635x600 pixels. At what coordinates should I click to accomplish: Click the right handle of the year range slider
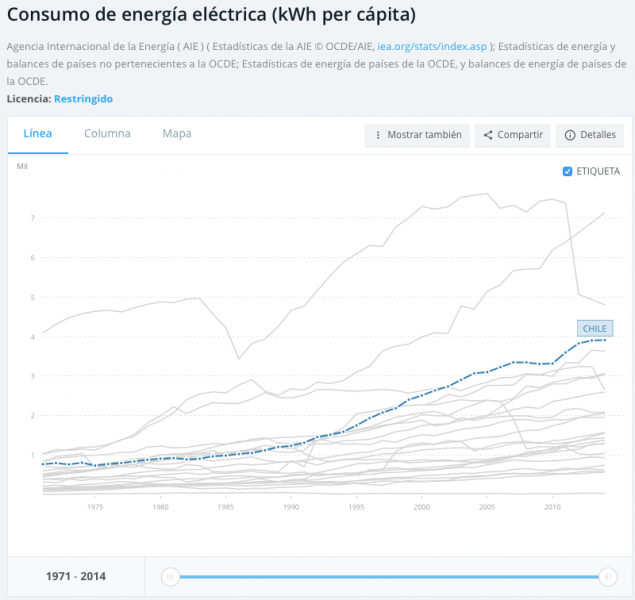(607, 577)
